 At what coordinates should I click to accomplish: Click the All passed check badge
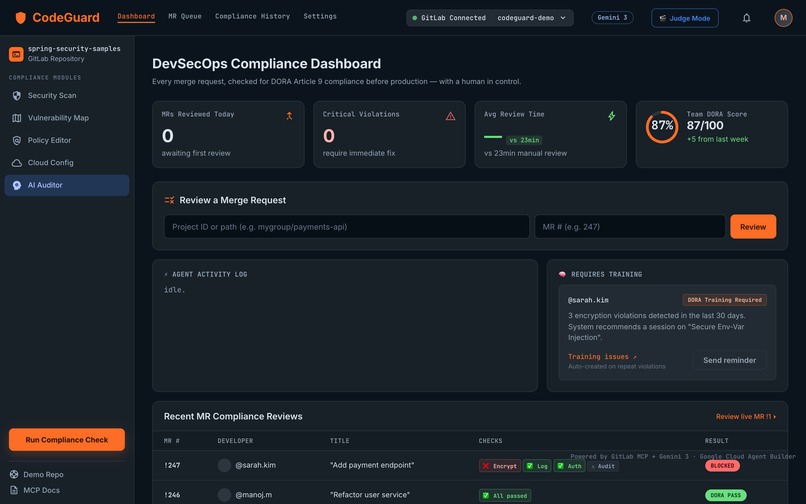point(505,496)
